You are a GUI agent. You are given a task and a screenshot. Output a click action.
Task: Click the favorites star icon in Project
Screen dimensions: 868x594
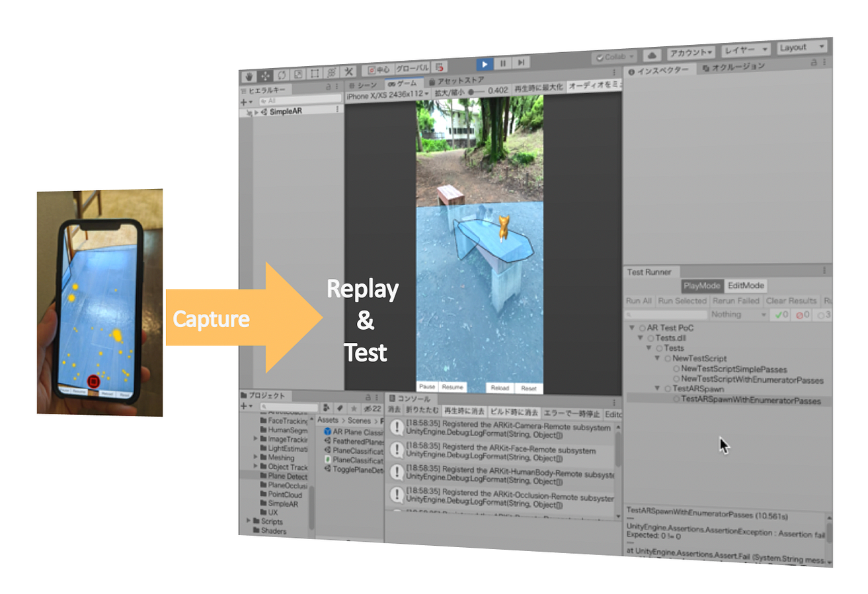tap(352, 409)
